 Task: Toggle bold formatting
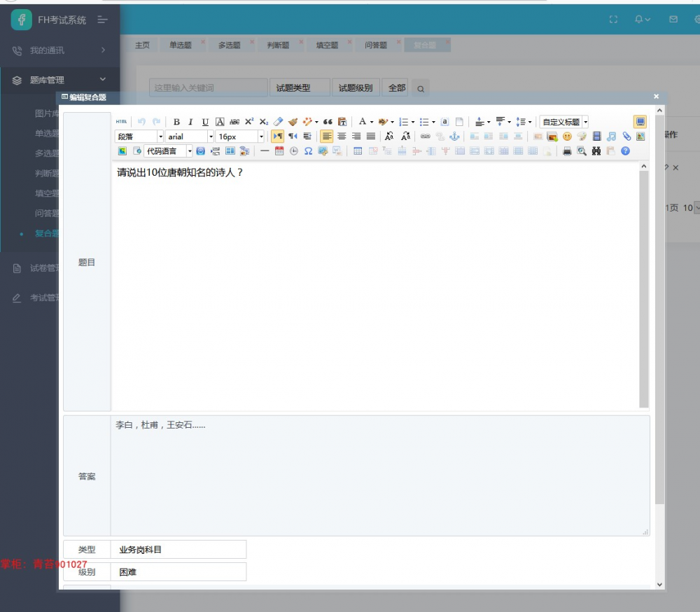176,121
